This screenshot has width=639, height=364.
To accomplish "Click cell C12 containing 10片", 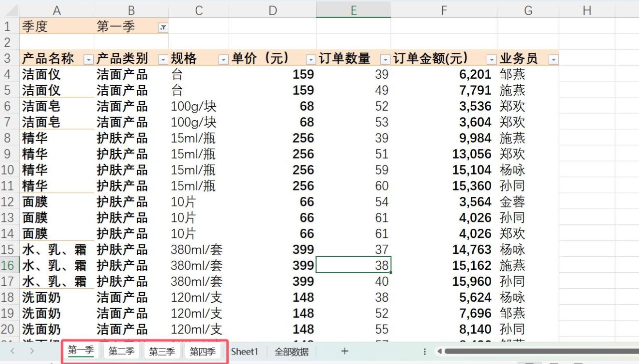I will (199, 202).
